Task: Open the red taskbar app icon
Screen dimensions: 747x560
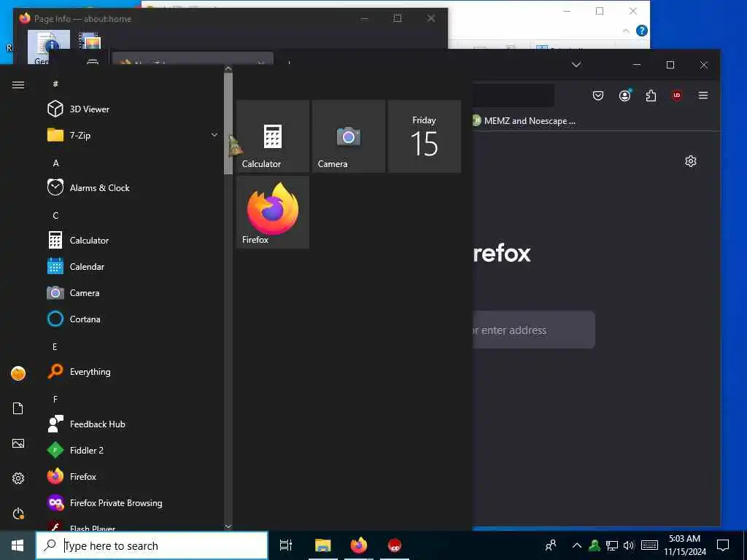Action: click(x=395, y=545)
